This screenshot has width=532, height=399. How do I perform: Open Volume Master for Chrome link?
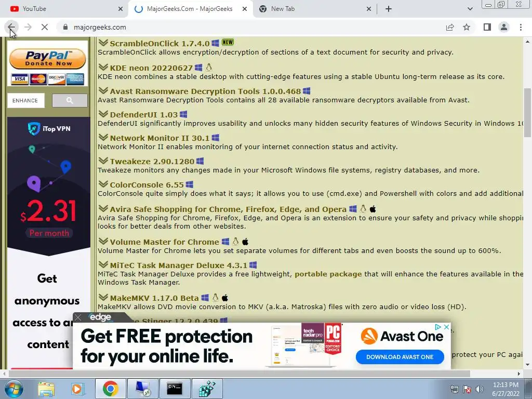pos(165,242)
